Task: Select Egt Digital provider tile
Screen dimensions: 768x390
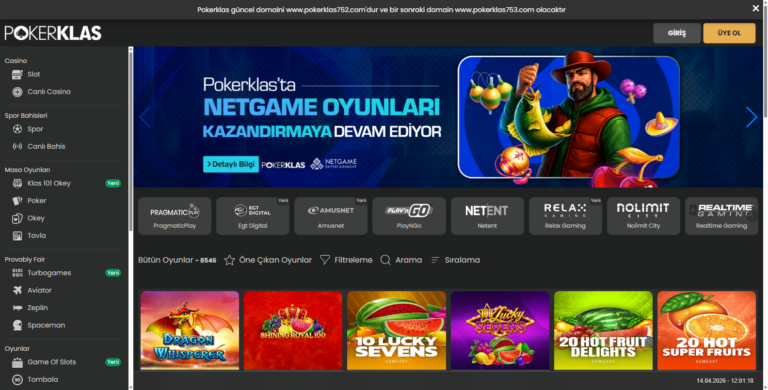Action: click(x=253, y=216)
